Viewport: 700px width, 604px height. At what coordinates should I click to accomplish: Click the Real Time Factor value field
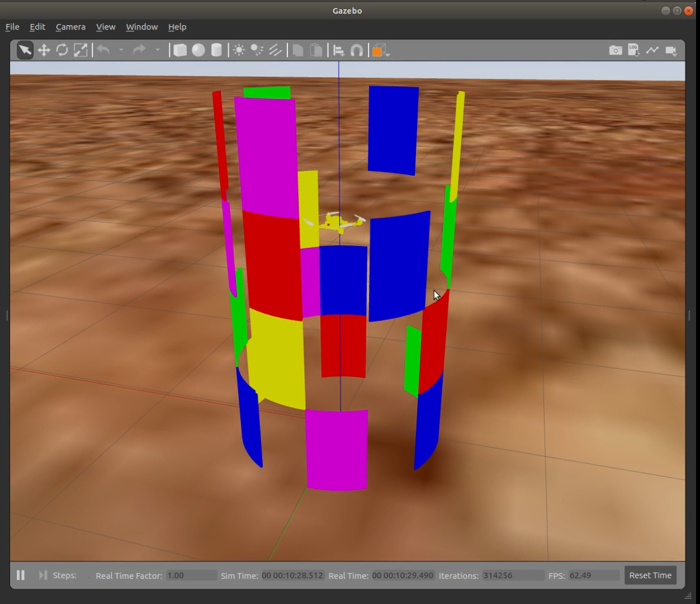pyautogui.click(x=191, y=575)
